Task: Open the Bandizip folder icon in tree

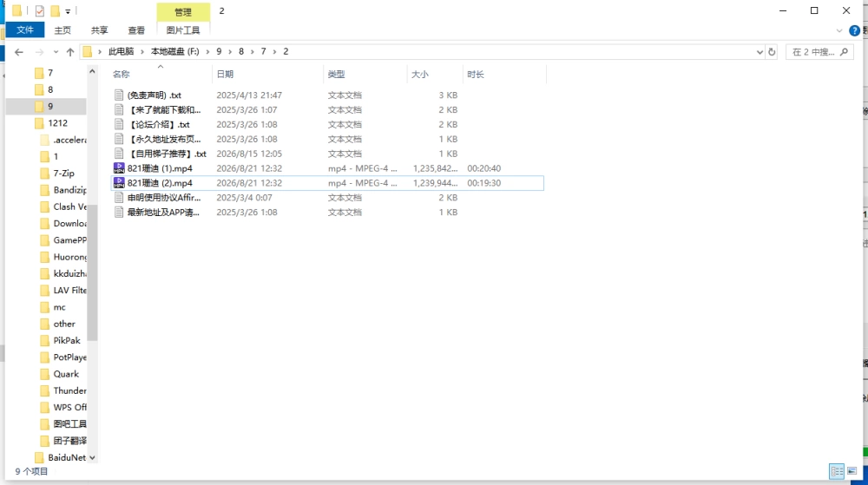Action: [45, 190]
